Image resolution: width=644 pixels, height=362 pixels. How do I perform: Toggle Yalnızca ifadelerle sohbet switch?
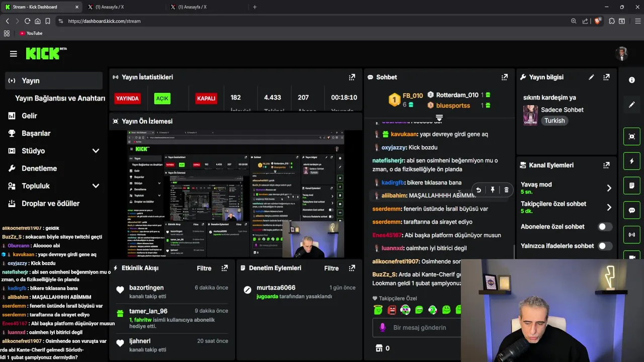pyautogui.click(x=605, y=246)
